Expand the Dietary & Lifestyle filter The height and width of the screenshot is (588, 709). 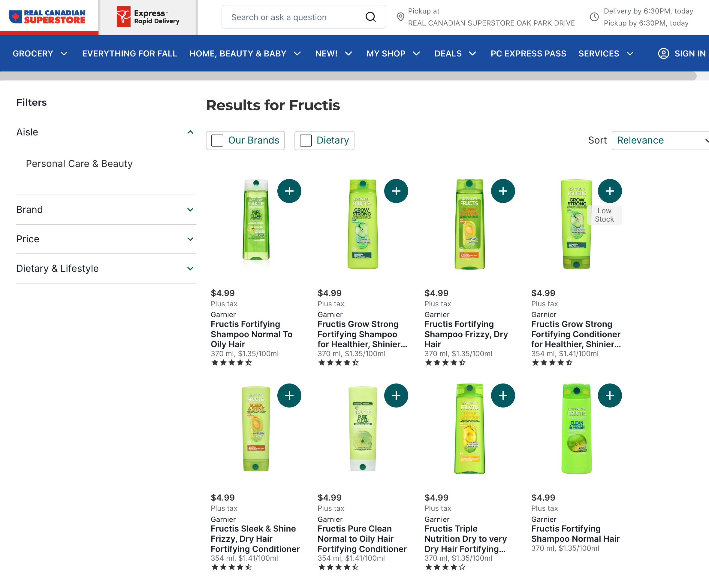click(190, 268)
